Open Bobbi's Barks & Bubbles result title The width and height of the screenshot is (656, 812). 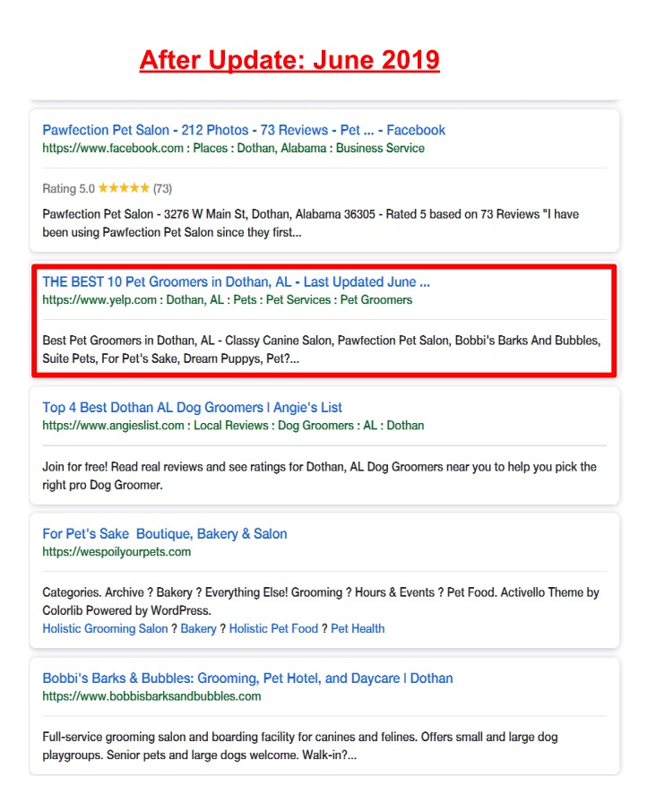247,678
